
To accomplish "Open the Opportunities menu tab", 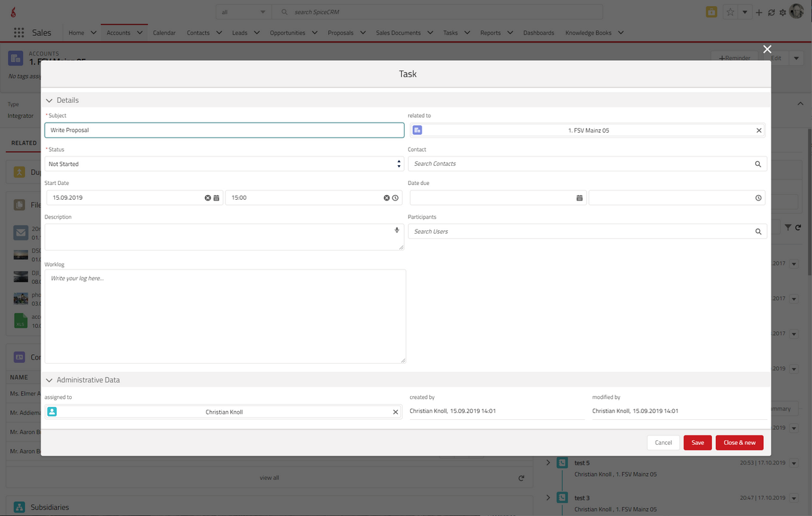I will click(x=287, y=33).
